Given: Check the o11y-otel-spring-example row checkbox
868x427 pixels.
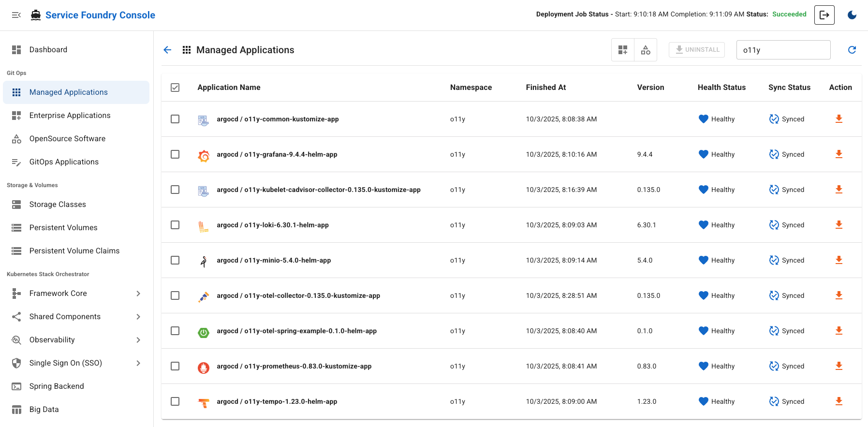Looking at the screenshot, I should (x=175, y=331).
